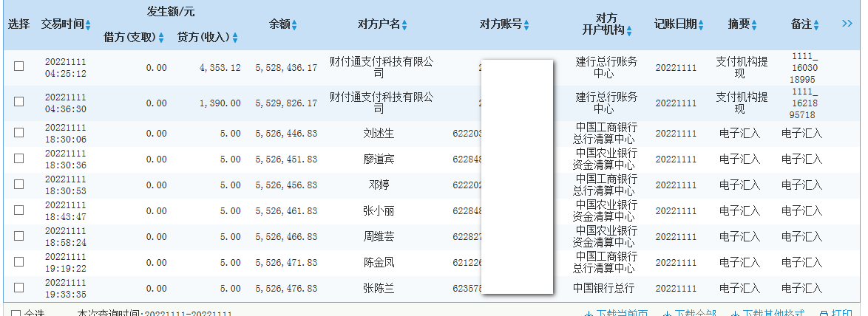Sort by 对方开户机构 using its arrow icon
This screenshot has height=316, width=868.
629,32
